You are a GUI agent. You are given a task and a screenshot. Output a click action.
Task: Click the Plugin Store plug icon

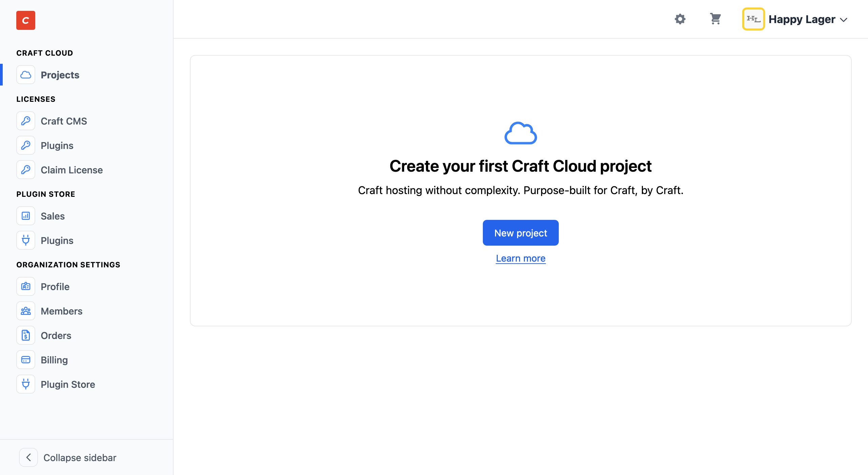pos(25,384)
